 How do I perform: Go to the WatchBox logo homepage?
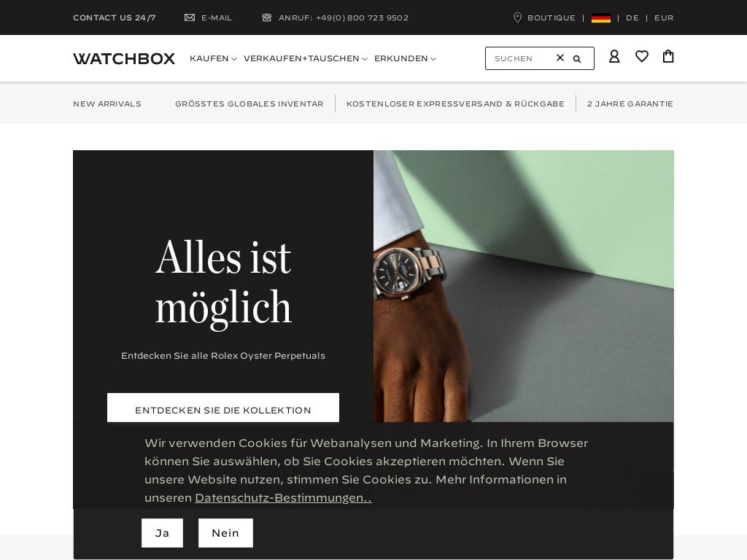[124, 58]
